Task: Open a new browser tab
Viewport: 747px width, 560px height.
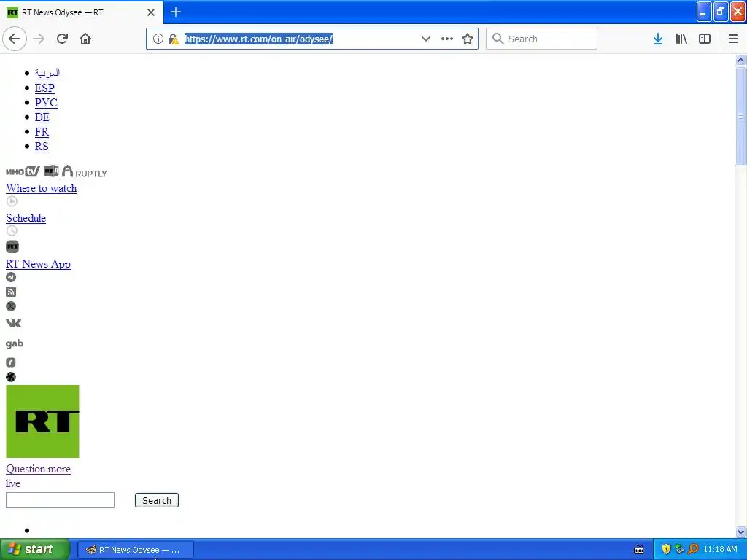Action: pyautogui.click(x=176, y=12)
